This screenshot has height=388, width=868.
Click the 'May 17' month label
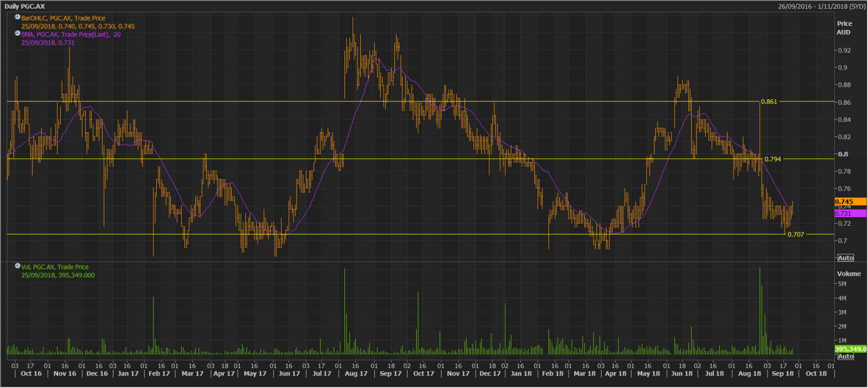point(255,373)
